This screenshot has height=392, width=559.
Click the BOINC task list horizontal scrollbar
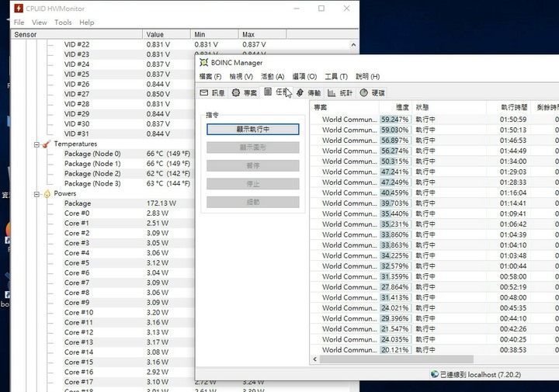397,359
